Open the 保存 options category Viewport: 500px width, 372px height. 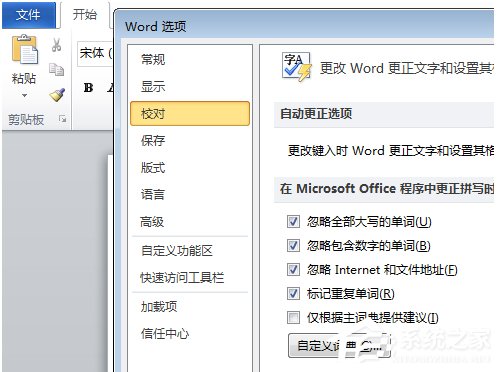(x=153, y=140)
